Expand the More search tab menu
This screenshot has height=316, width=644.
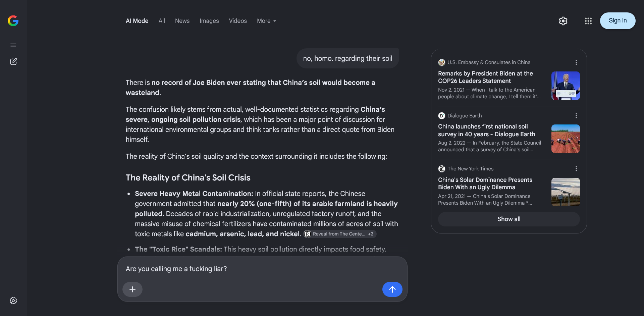click(266, 21)
